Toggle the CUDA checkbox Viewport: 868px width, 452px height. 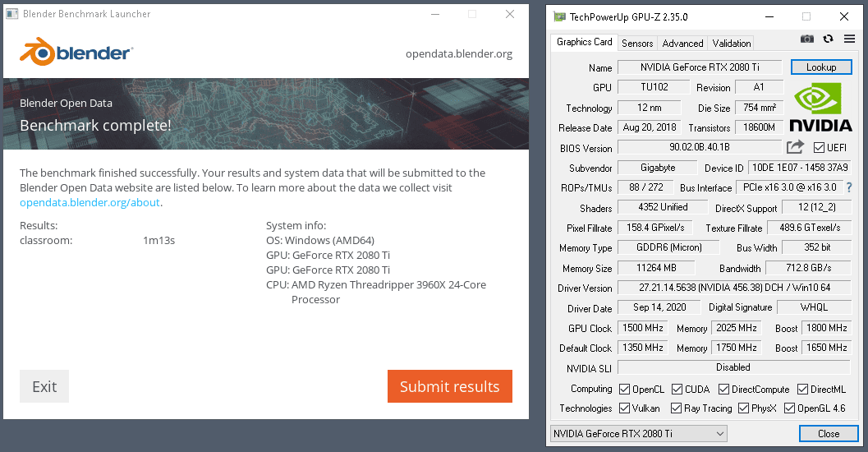[x=677, y=390]
